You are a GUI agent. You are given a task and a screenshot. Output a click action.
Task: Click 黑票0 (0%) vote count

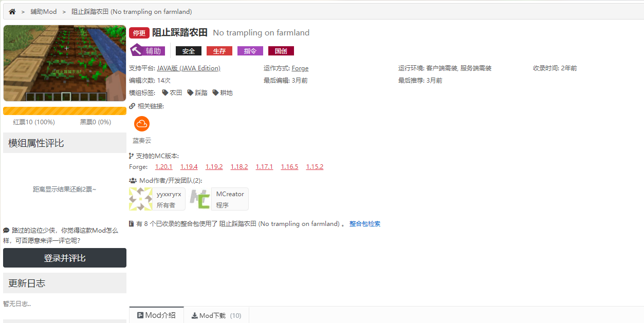pyautogui.click(x=96, y=122)
